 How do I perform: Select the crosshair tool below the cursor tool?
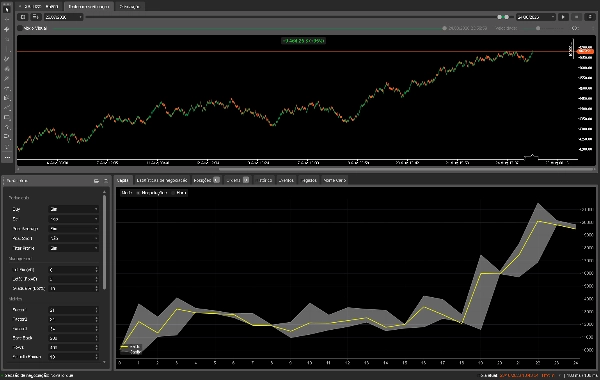(x=7, y=19)
